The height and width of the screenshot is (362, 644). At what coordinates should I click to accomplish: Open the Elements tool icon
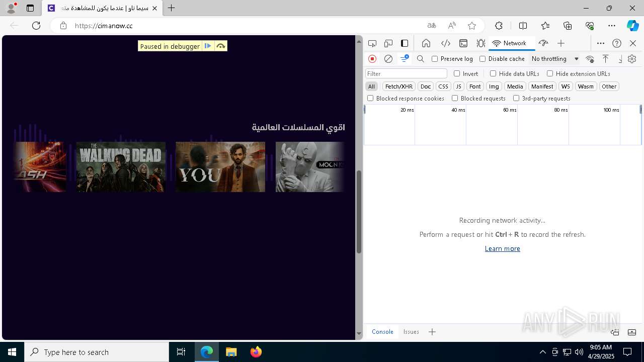coord(445,43)
